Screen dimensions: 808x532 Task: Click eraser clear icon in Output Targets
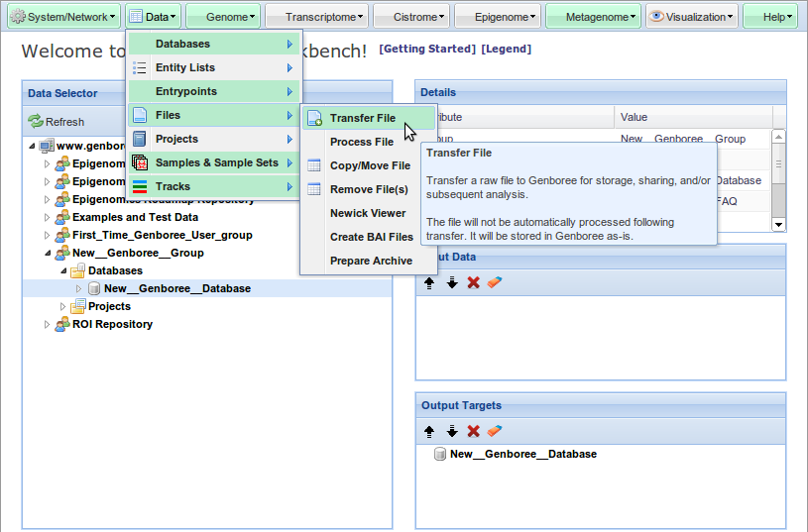point(495,431)
